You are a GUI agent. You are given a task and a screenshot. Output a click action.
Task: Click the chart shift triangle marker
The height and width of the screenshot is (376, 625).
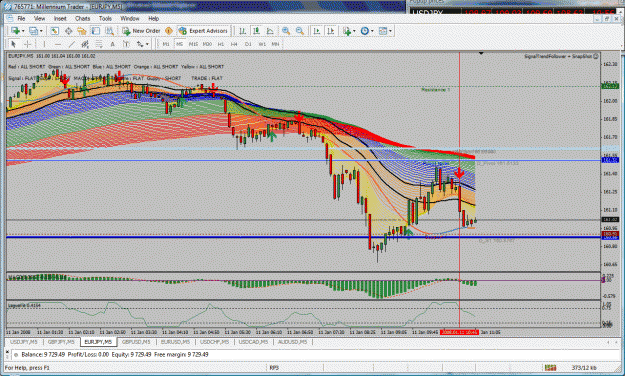481,53
